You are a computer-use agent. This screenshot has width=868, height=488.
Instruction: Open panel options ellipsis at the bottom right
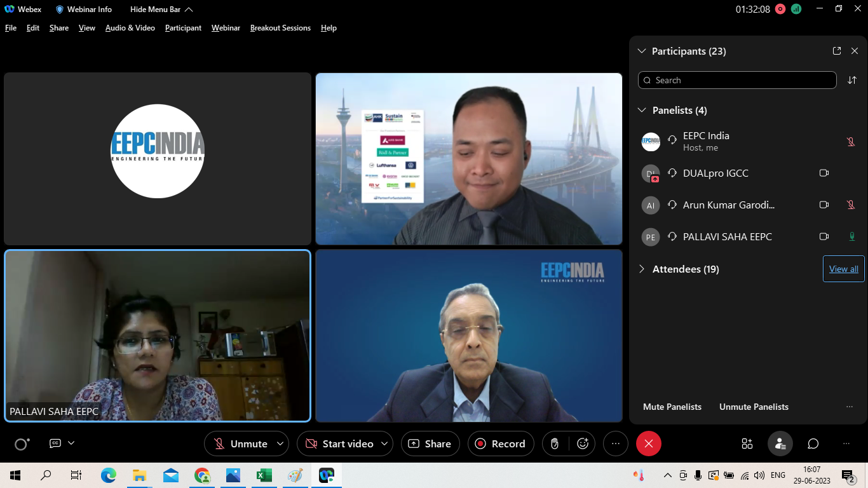click(846, 444)
